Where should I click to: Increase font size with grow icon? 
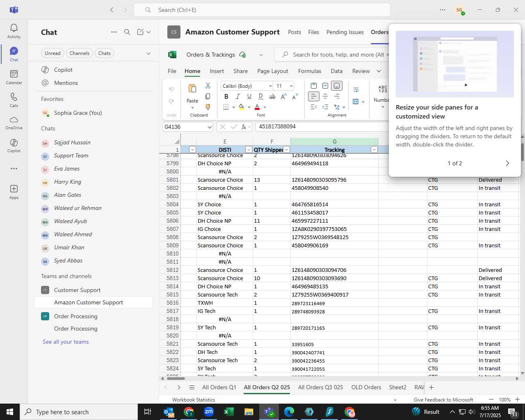tap(283, 96)
